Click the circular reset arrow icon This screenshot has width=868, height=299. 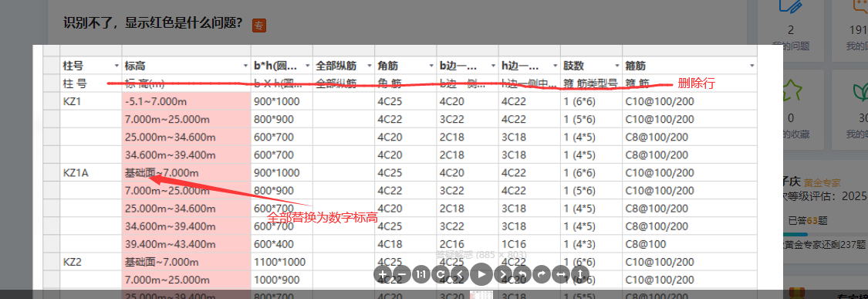[441, 274]
